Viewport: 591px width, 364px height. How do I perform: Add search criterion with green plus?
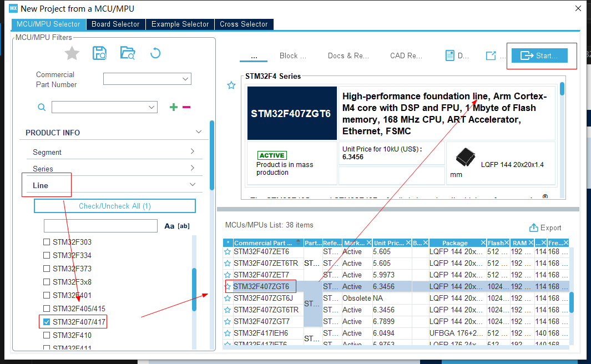173,107
